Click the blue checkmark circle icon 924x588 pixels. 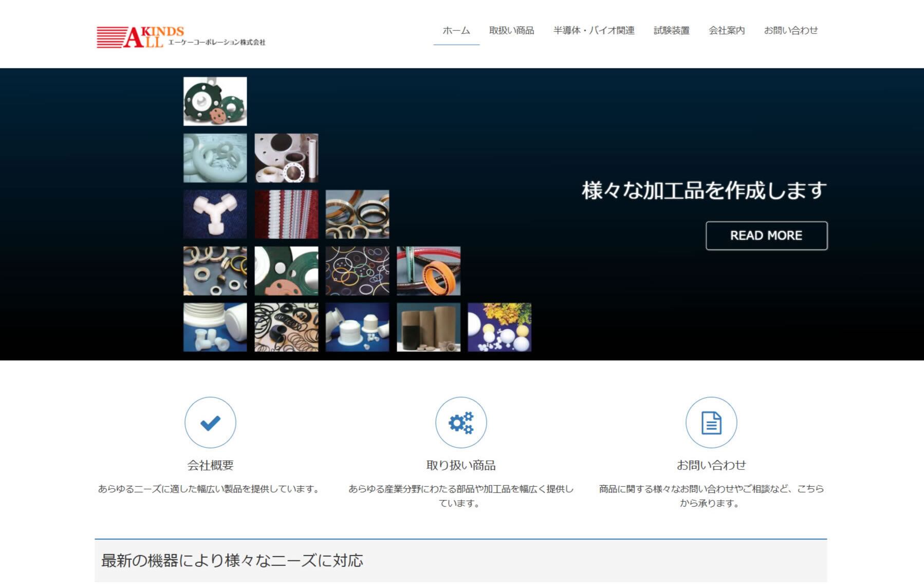[x=210, y=423]
